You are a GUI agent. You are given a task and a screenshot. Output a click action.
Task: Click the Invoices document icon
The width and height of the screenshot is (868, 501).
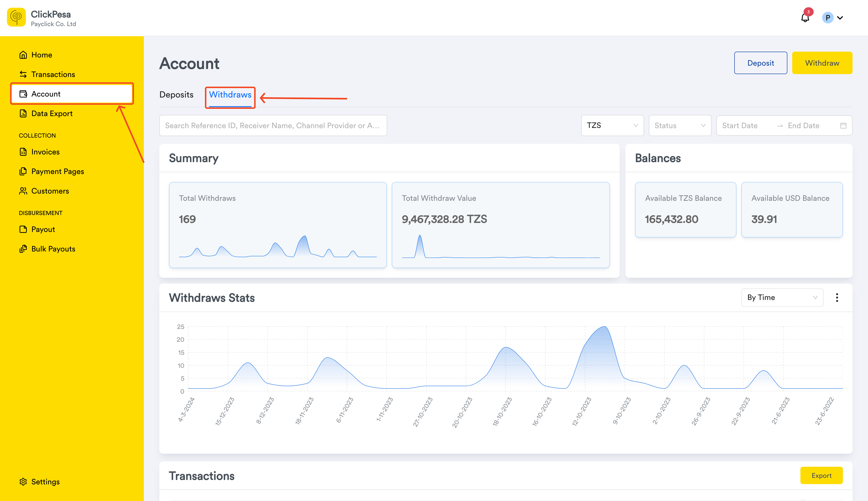pyautogui.click(x=23, y=152)
